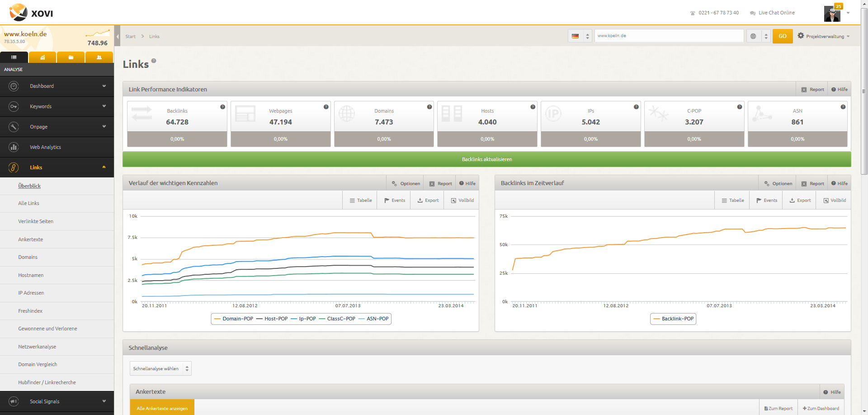The height and width of the screenshot is (415, 868).
Task: Open the Projektverwaltung dropdown
Action: point(824,36)
